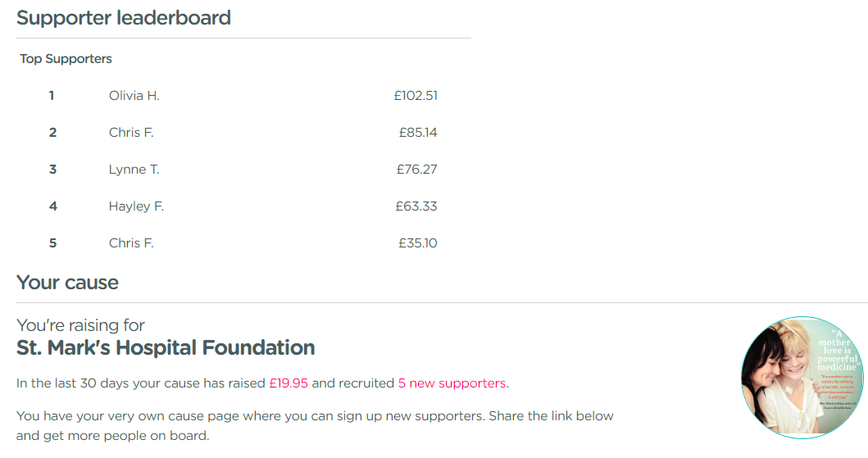Select Hayley F. in the leaderboard
868x458 pixels.
point(136,206)
